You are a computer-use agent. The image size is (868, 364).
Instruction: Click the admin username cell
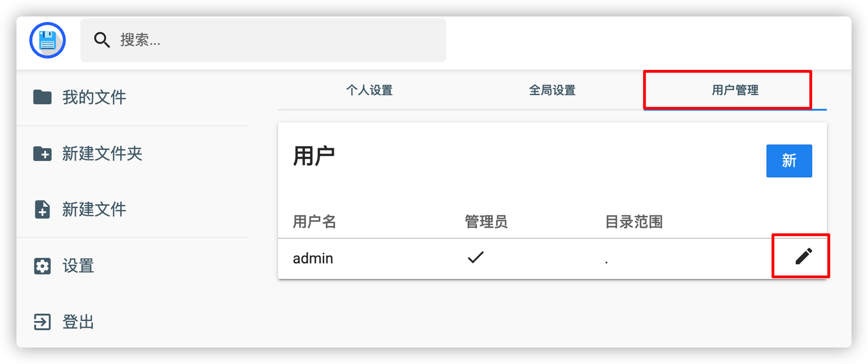(313, 258)
